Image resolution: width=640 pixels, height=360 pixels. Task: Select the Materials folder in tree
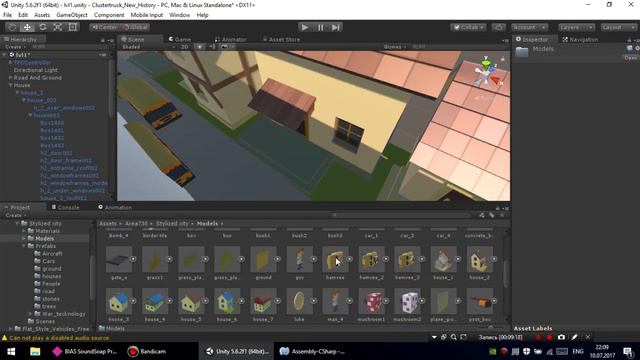[x=47, y=231]
